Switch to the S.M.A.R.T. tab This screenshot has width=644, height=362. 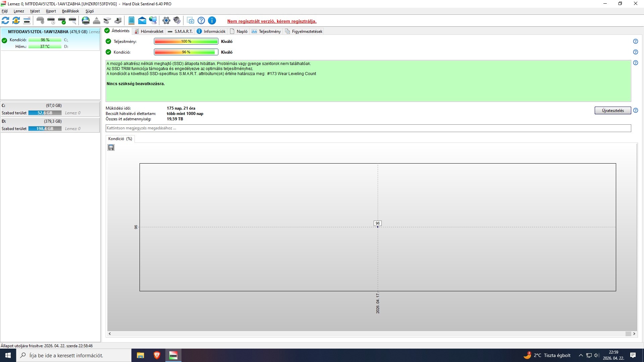180,31
